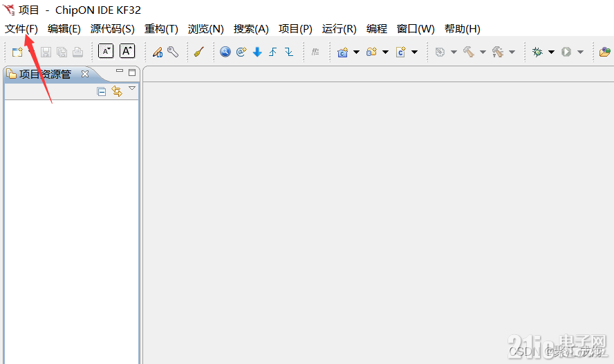Open the 浏览(N) menu
Screen dimensions: 614x364
coord(205,29)
